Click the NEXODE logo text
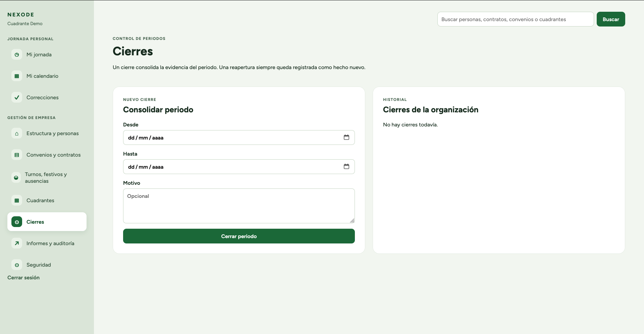Image resolution: width=644 pixels, height=334 pixels. click(x=21, y=15)
